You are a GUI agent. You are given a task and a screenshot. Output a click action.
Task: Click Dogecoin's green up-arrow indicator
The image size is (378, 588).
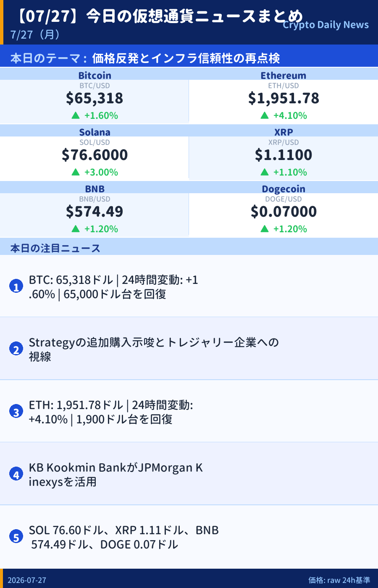[x=265, y=229]
